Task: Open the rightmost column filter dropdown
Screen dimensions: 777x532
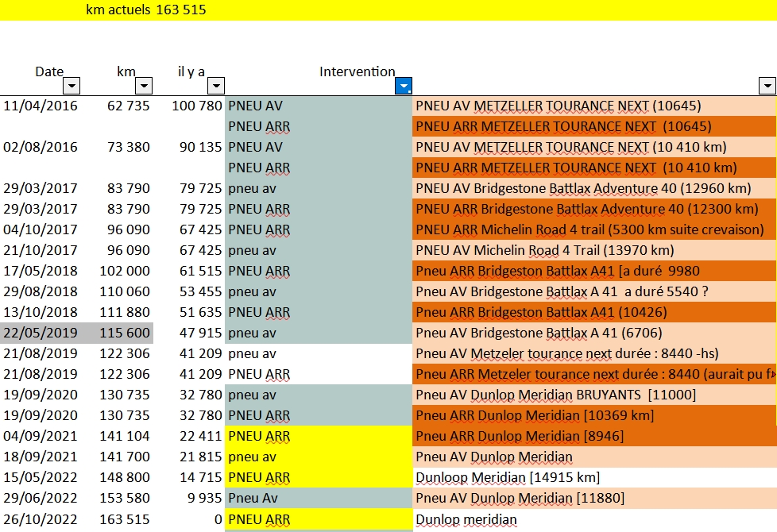Action: point(767,86)
